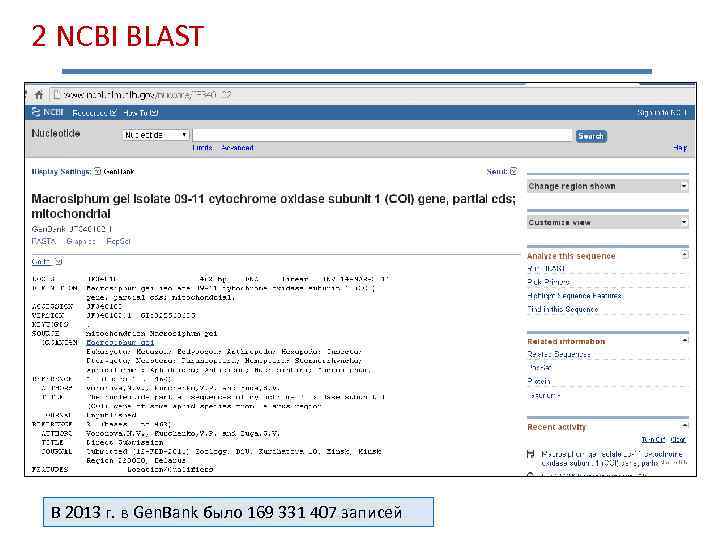Collapse the Analyze this sequence section

684,255
